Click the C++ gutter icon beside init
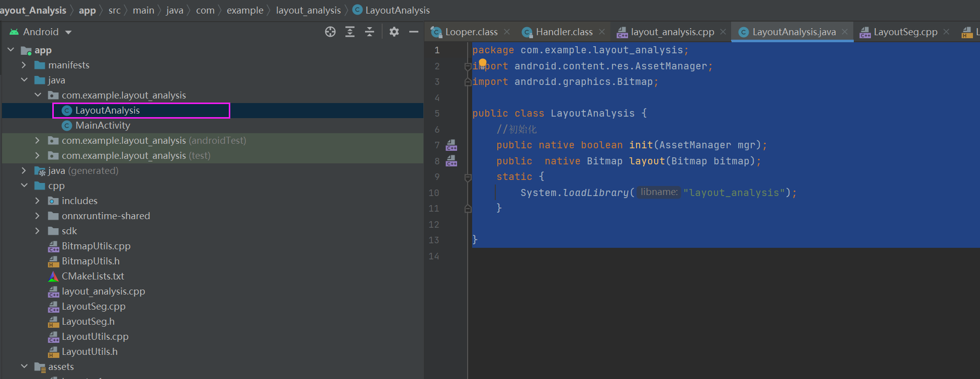This screenshot has height=379, width=980. tap(452, 145)
